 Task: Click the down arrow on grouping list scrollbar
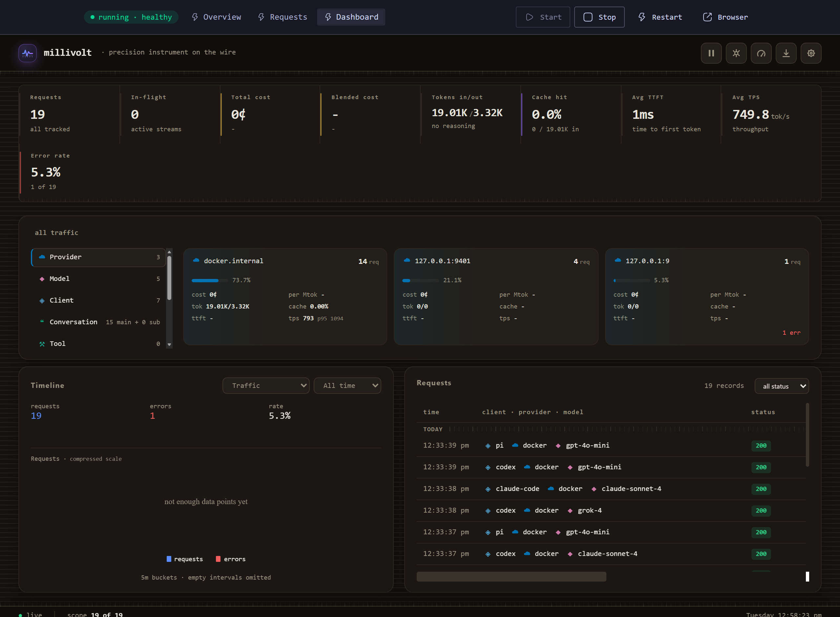tap(170, 345)
